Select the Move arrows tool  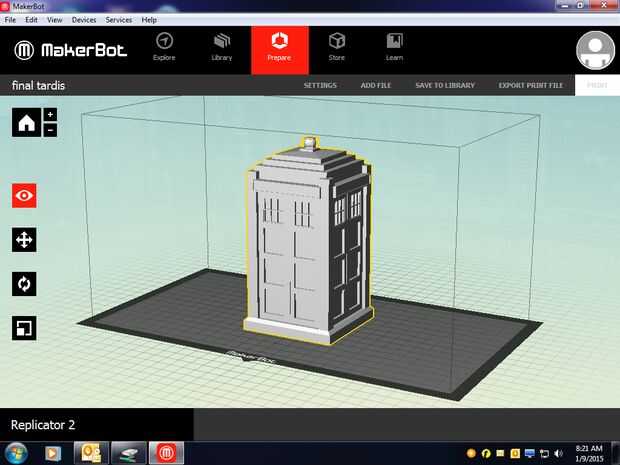pyautogui.click(x=24, y=240)
